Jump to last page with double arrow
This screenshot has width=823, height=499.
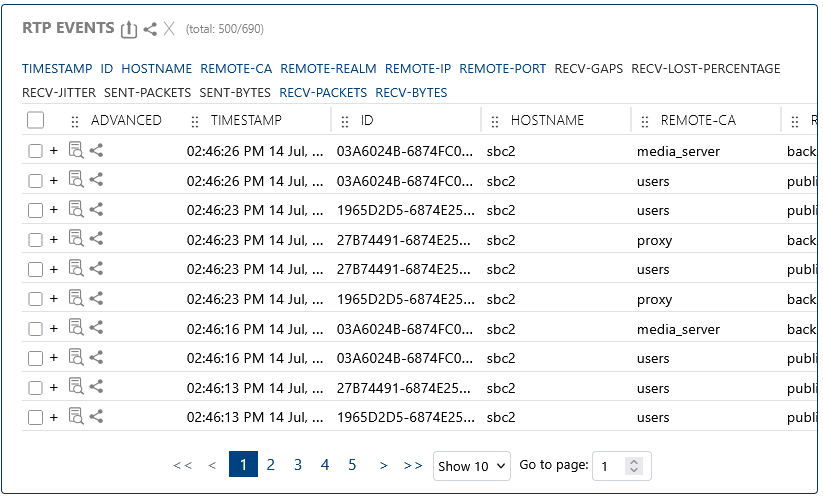pos(413,465)
